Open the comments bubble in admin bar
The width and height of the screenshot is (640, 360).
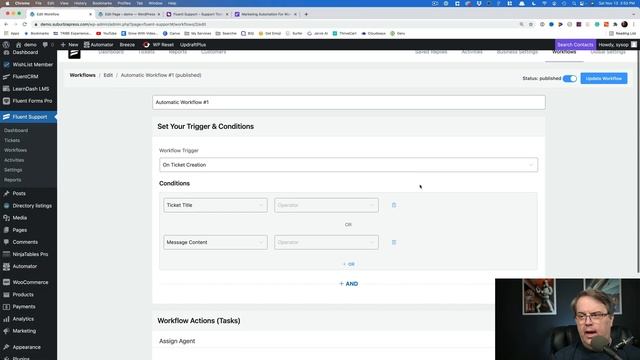coord(48,44)
